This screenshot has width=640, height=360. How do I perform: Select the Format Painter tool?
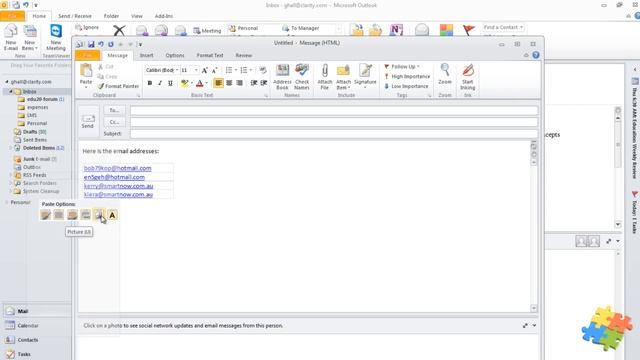point(118,86)
